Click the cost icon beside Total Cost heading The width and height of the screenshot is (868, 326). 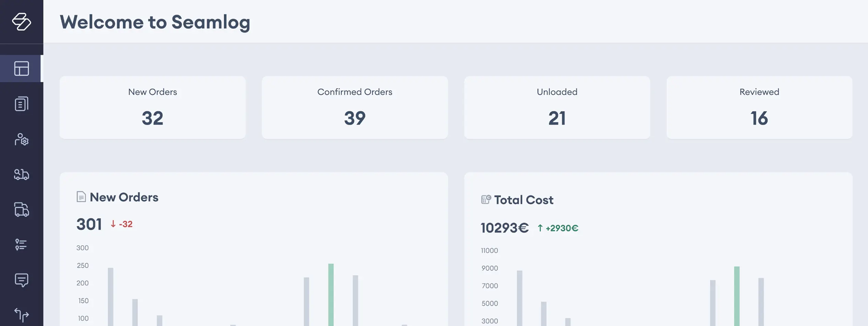click(486, 199)
